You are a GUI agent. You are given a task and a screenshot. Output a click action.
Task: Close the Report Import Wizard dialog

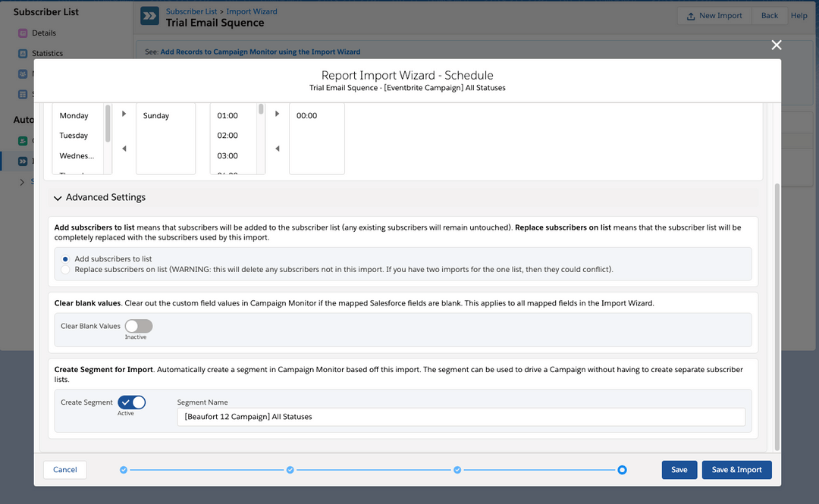click(776, 45)
